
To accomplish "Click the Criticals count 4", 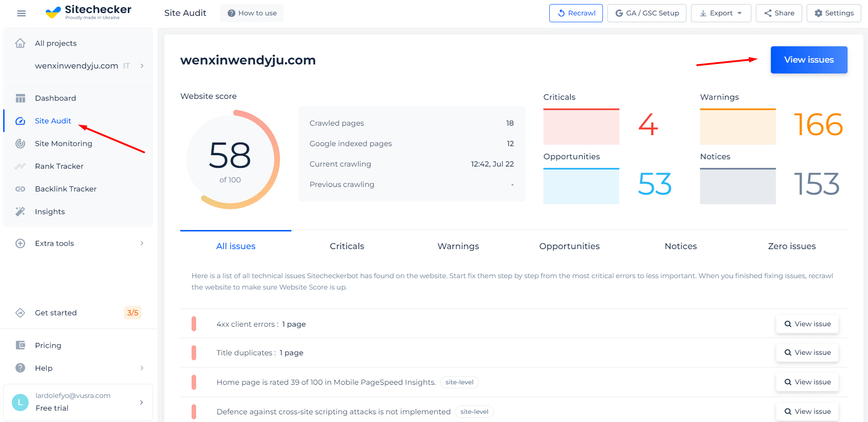I will tap(648, 125).
